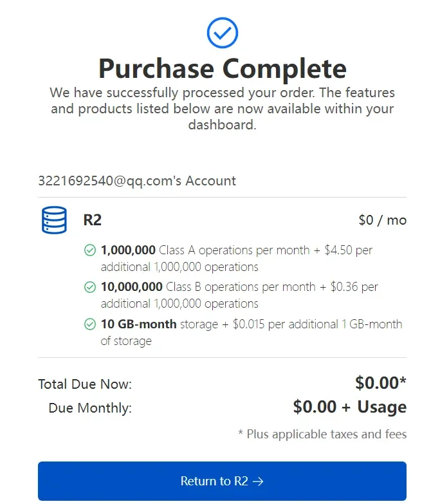
Task: Click the green check beside 10 GB-month storage
Action: (x=90, y=324)
